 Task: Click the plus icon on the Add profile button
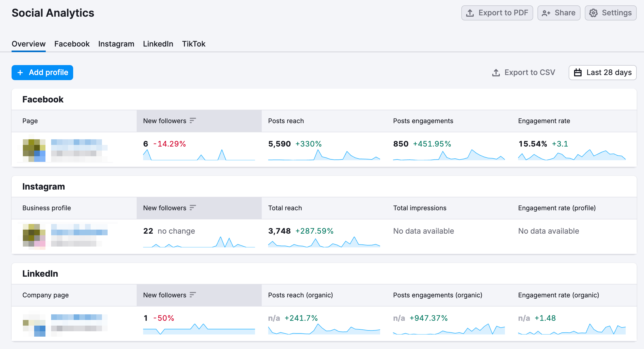20,72
